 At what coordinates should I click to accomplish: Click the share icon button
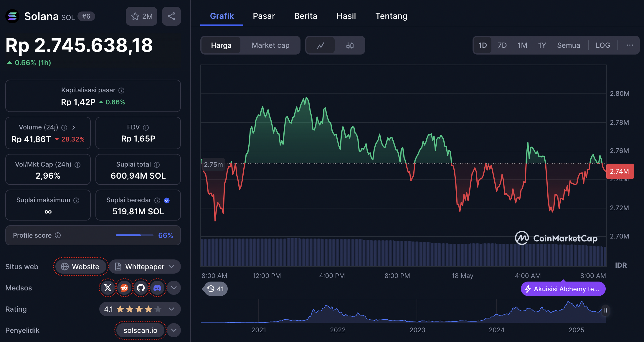coord(171,16)
